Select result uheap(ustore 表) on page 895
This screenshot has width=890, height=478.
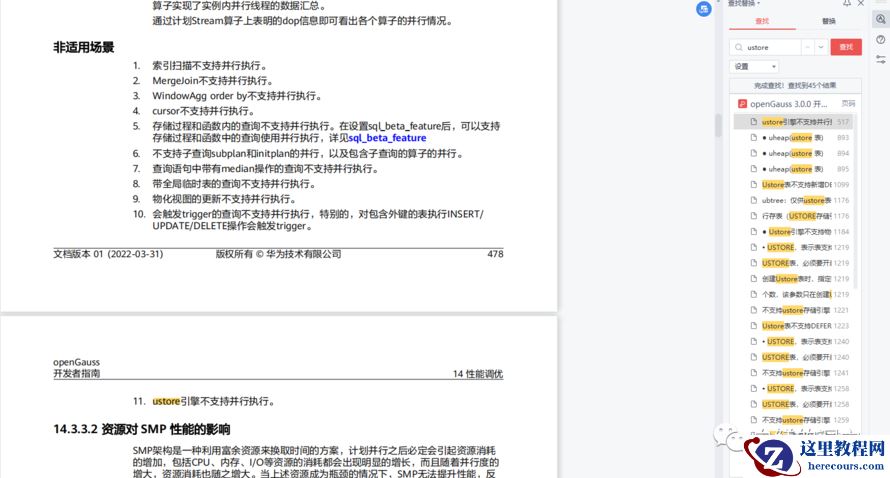pos(793,169)
